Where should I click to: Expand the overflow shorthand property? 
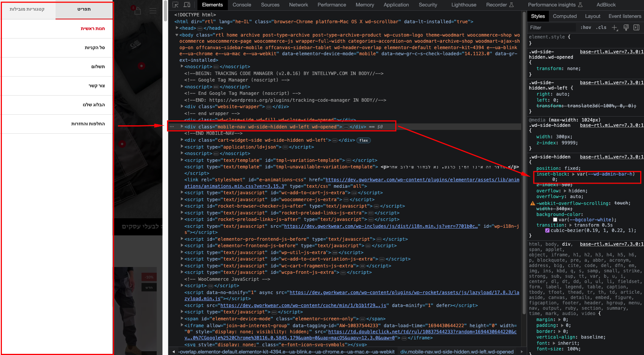coord(565,191)
